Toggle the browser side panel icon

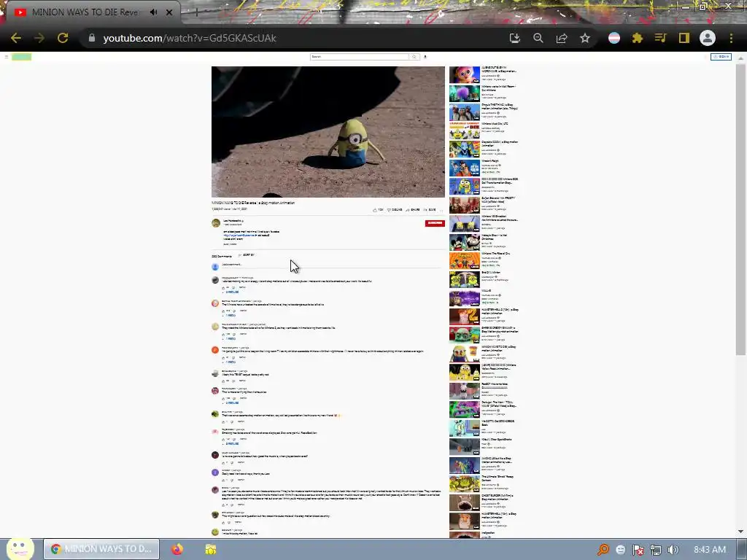(x=684, y=38)
